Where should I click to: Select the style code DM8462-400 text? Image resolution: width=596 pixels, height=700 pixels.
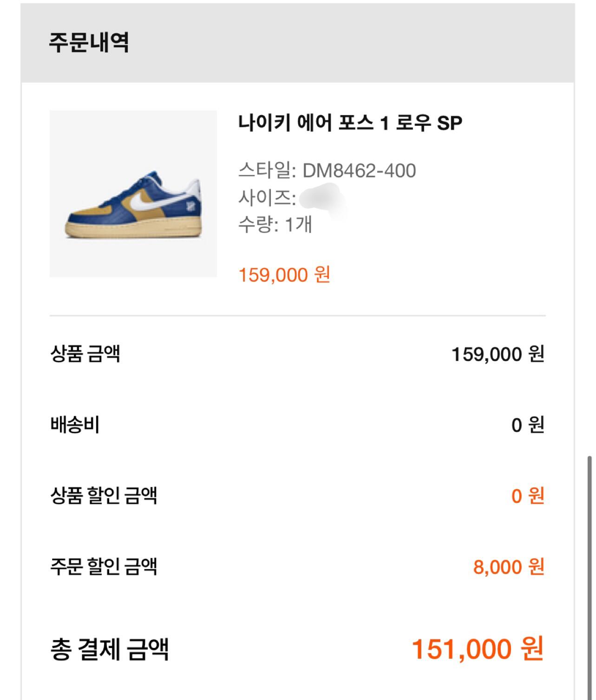click(x=359, y=171)
